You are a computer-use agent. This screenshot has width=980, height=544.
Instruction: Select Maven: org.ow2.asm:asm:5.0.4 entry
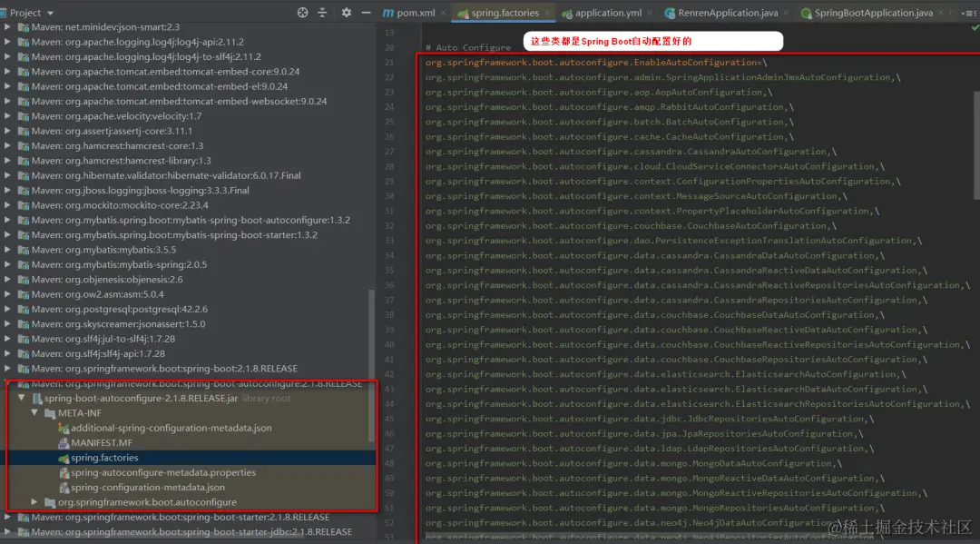click(97, 294)
